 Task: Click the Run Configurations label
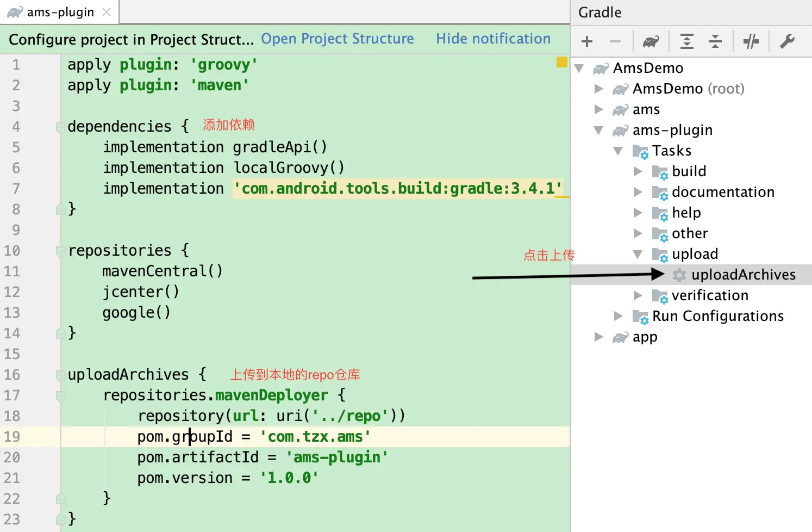tap(718, 316)
